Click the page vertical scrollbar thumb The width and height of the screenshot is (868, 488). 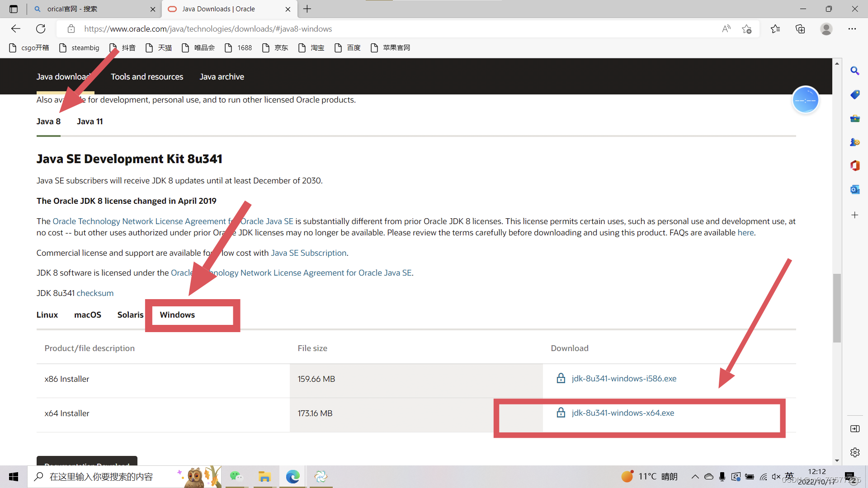[x=837, y=308]
